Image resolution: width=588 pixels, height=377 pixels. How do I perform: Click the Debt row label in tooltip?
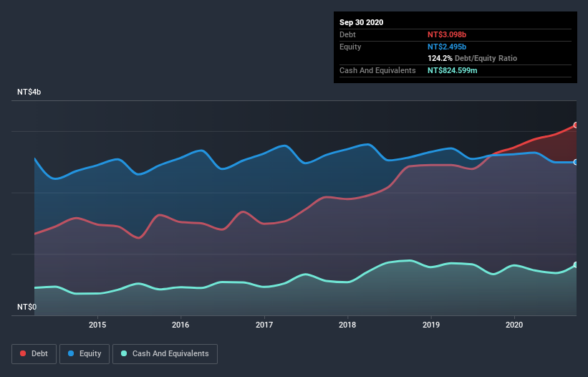coord(347,34)
